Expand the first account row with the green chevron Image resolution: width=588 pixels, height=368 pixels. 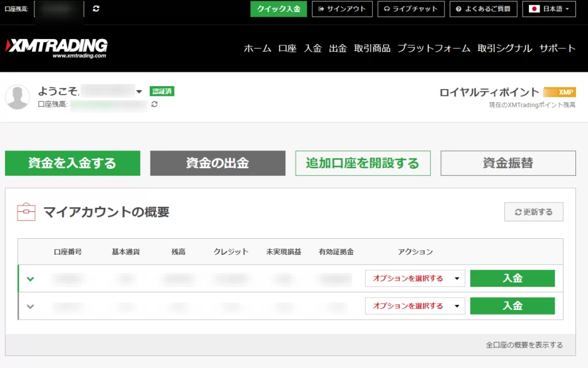click(x=30, y=278)
